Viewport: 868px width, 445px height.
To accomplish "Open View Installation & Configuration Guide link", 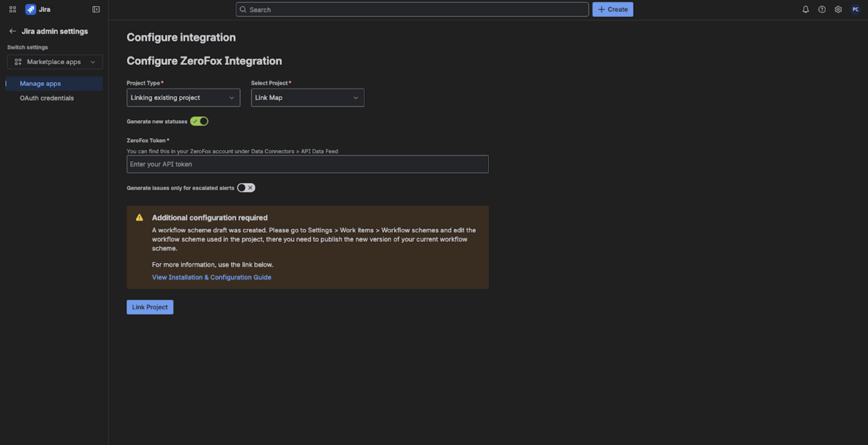I will point(211,277).
